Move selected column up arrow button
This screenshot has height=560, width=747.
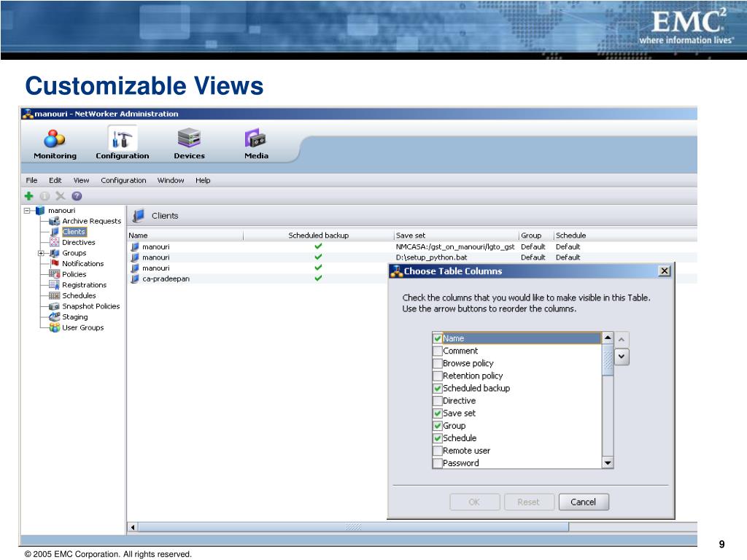click(x=622, y=340)
